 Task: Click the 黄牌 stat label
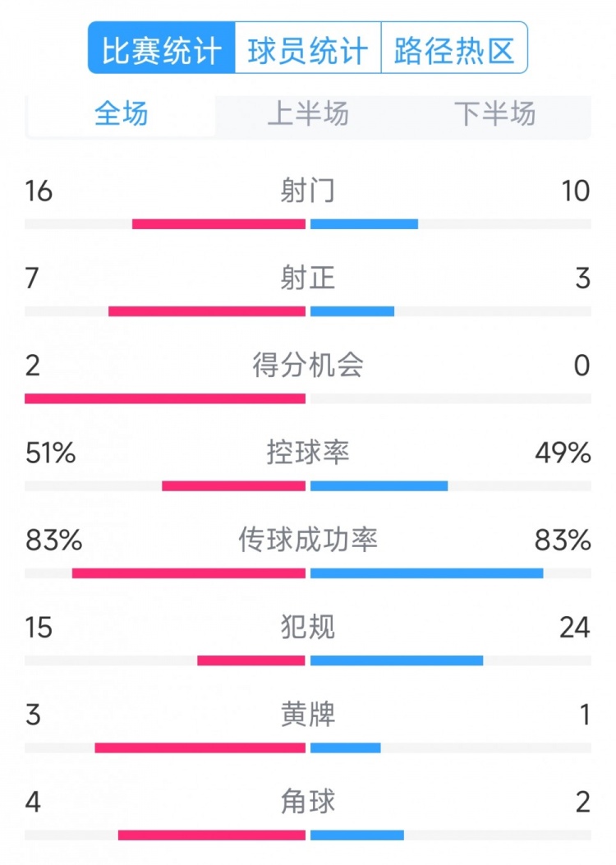pos(308,715)
